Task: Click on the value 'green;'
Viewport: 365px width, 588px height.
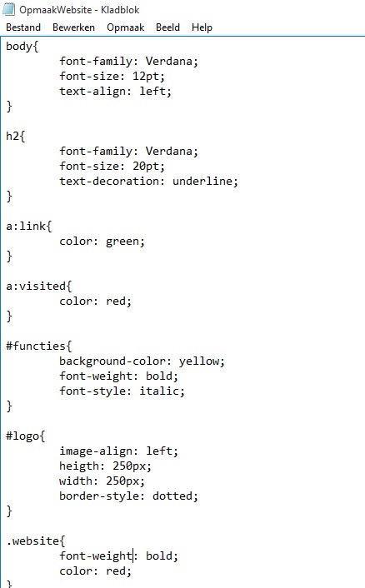Action: (125, 242)
